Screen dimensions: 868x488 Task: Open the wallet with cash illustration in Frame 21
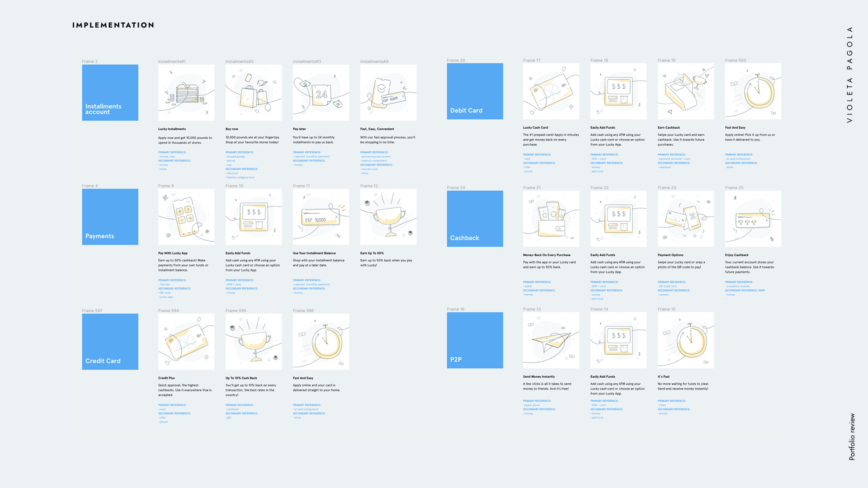coord(551,218)
